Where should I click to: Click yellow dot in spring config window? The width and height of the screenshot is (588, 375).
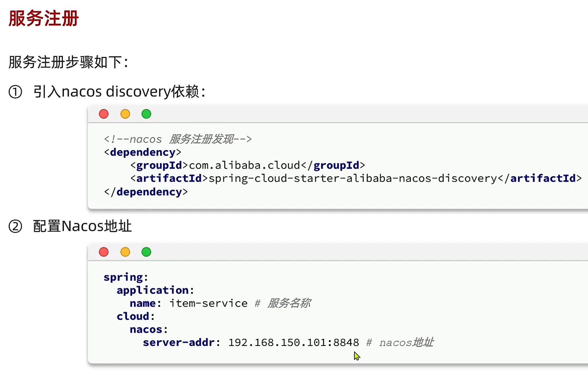125,252
